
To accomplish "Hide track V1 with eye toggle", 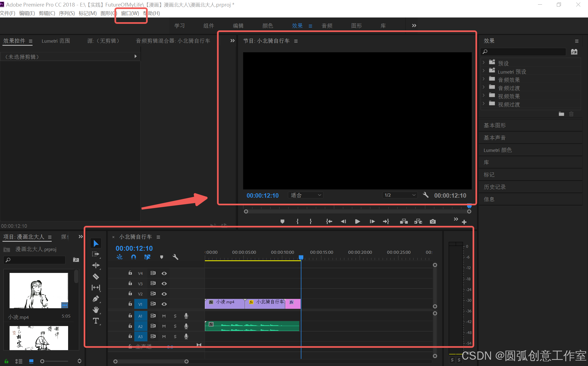I will tap(164, 304).
